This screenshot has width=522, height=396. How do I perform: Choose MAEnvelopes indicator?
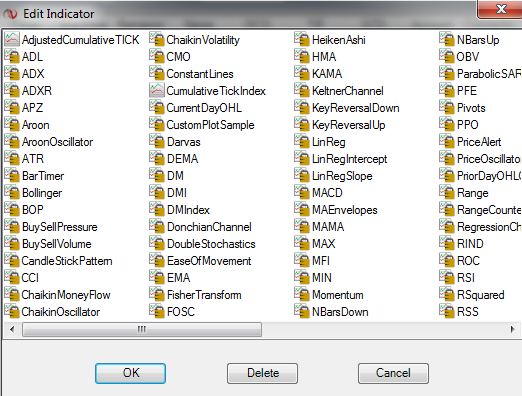(345, 210)
